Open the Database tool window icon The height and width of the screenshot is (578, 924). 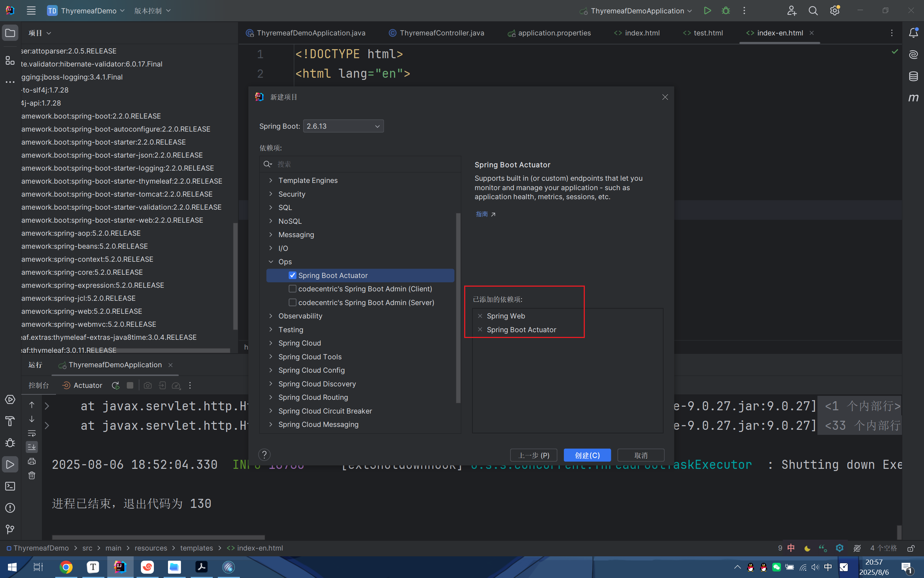tap(913, 76)
